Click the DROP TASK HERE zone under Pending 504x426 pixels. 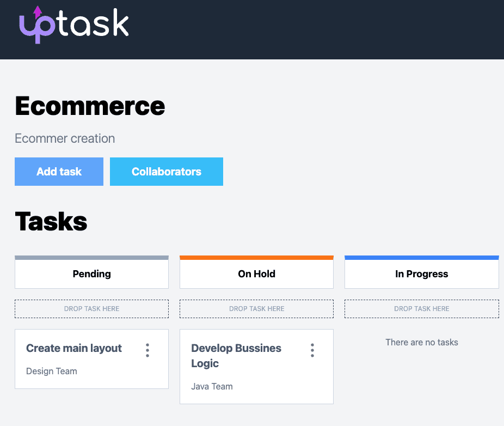coord(91,308)
